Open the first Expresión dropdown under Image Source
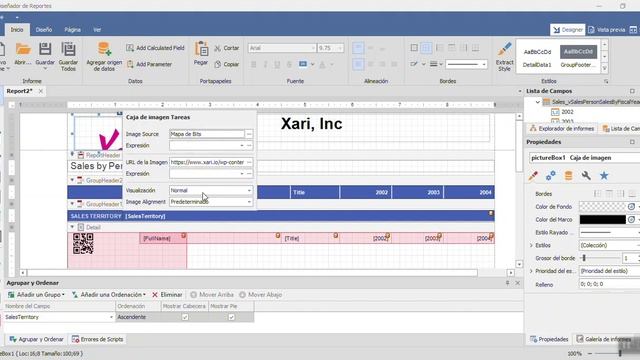The width and height of the screenshot is (640, 360). click(242, 145)
